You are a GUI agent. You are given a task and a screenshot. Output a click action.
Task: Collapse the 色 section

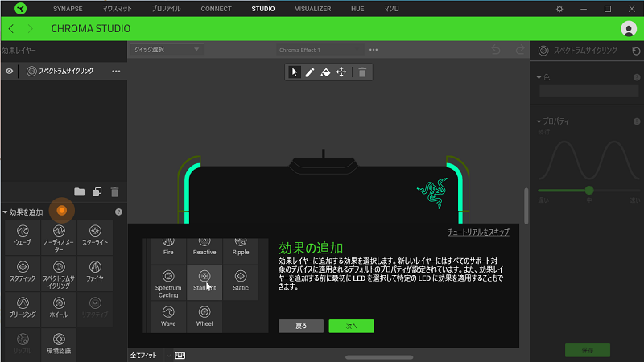pos(539,77)
